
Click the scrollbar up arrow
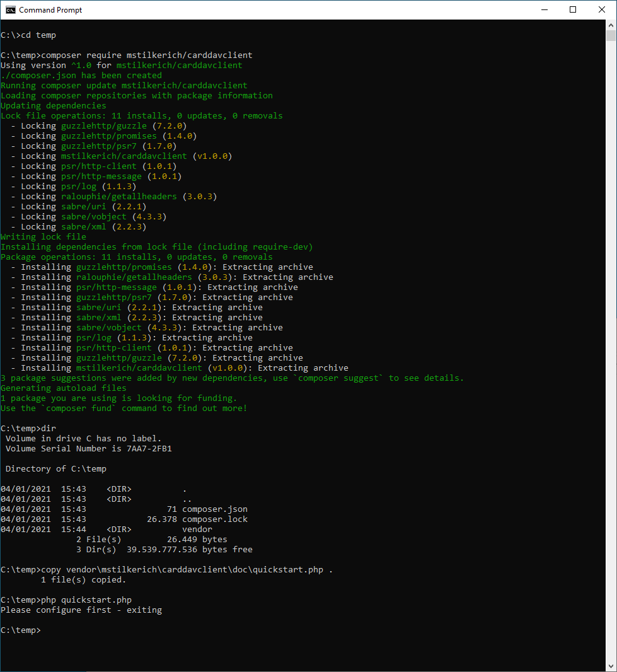[x=611, y=26]
